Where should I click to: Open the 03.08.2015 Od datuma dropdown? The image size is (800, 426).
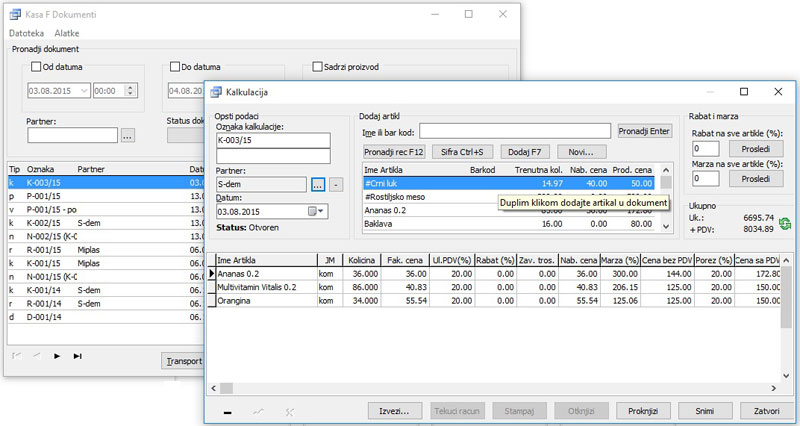pyautogui.click(x=85, y=91)
